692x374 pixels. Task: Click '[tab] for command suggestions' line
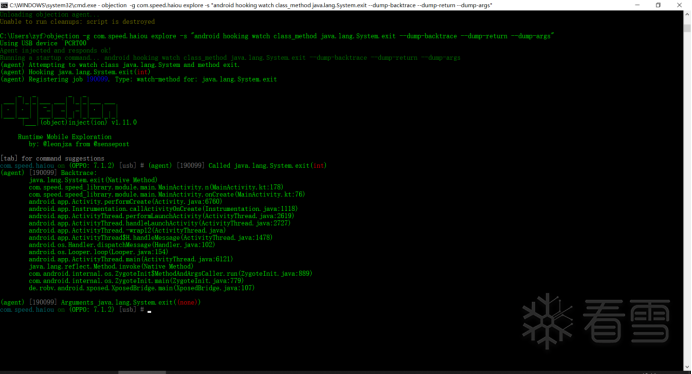[x=52, y=158]
